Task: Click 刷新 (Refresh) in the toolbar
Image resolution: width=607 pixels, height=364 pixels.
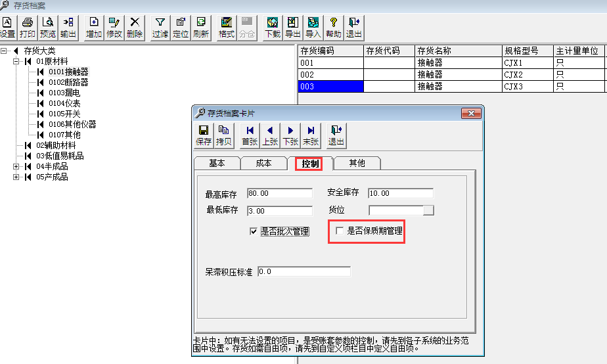Action: (201, 28)
